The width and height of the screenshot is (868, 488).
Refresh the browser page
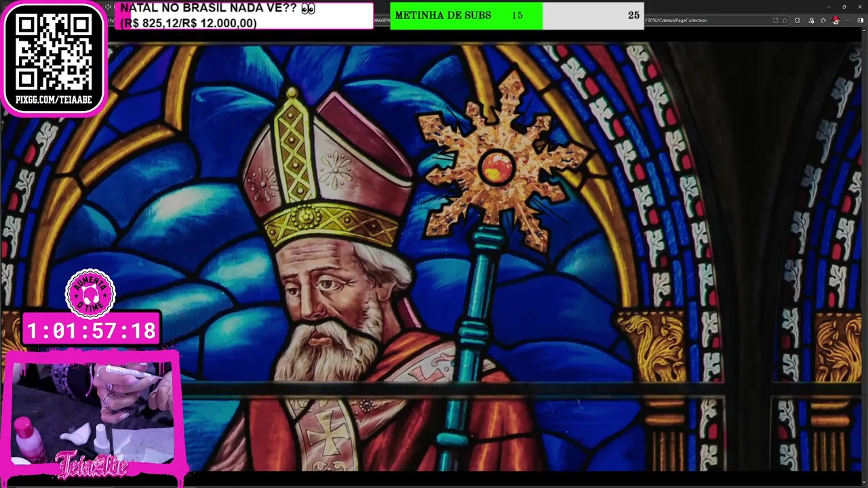(797, 20)
